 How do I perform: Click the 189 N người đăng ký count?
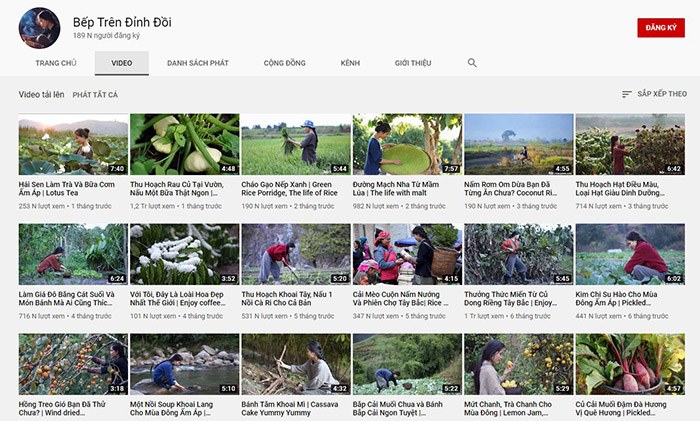(106, 35)
